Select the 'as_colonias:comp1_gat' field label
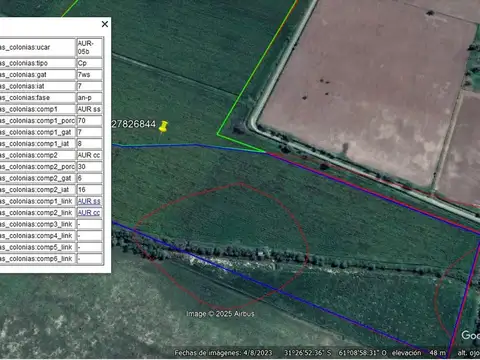 point(35,132)
